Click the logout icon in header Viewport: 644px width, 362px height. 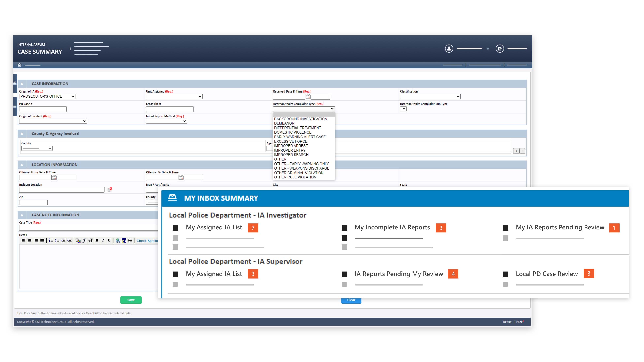click(x=500, y=48)
